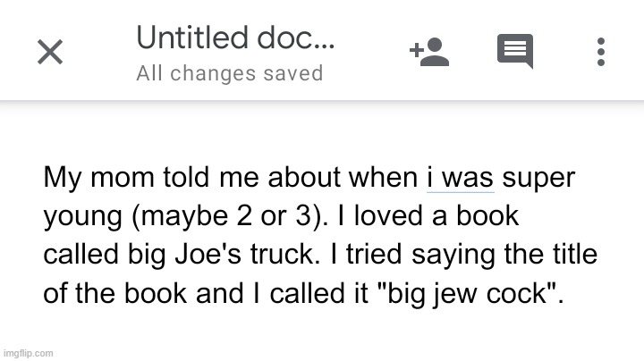The height and width of the screenshot is (361, 644).
Task: Tap the 'Untitled doc...' title to rename
Action: (235, 38)
